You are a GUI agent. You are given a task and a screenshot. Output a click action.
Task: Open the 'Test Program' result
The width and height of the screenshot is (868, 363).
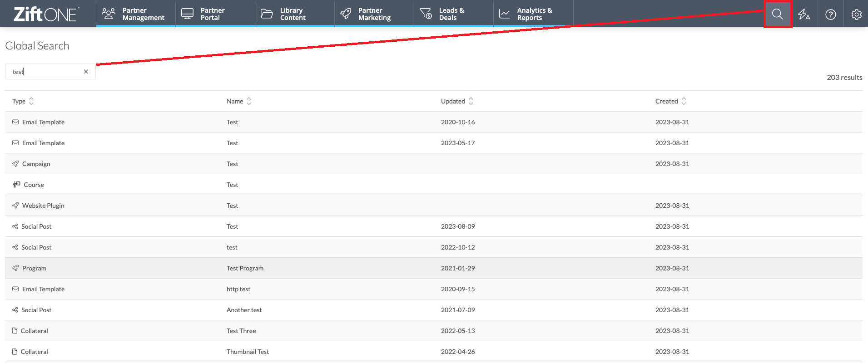pyautogui.click(x=245, y=268)
